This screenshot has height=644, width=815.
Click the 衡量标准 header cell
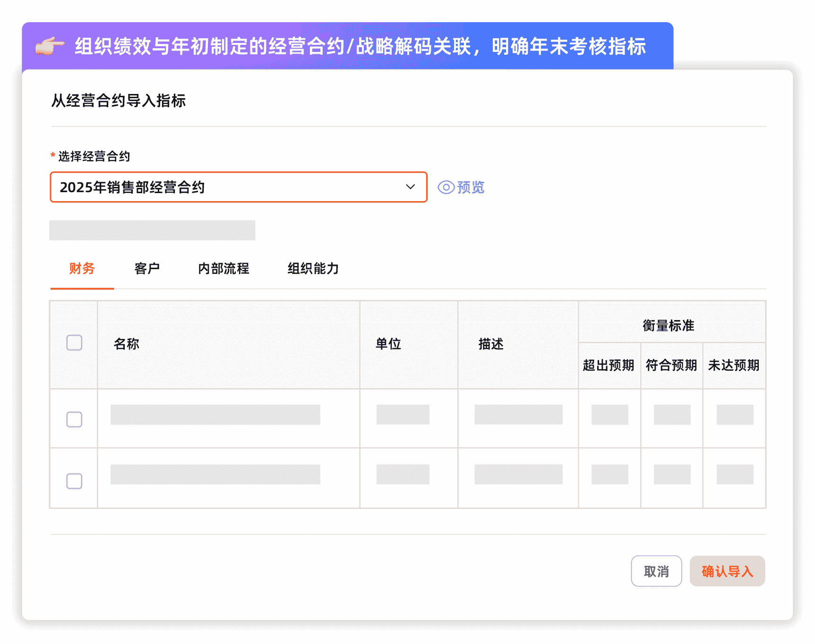pos(668,325)
